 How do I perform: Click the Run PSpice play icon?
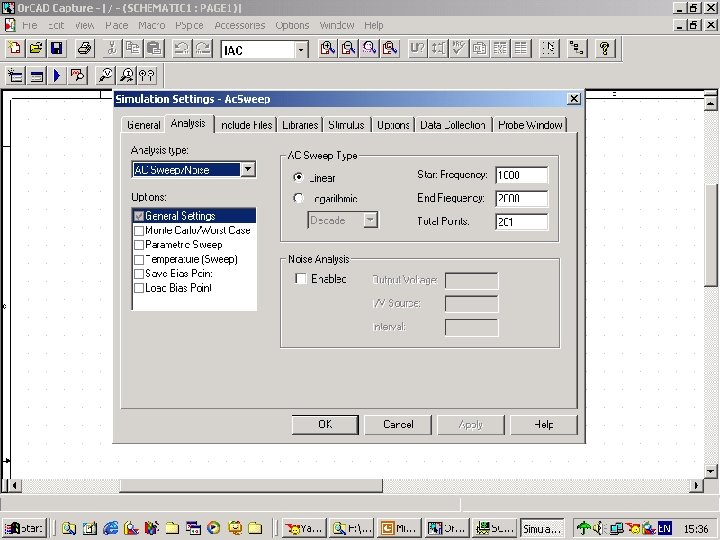tap(57, 75)
